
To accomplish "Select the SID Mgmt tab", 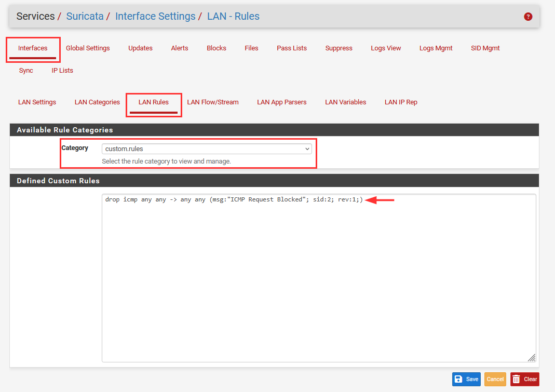I will click(x=485, y=48).
